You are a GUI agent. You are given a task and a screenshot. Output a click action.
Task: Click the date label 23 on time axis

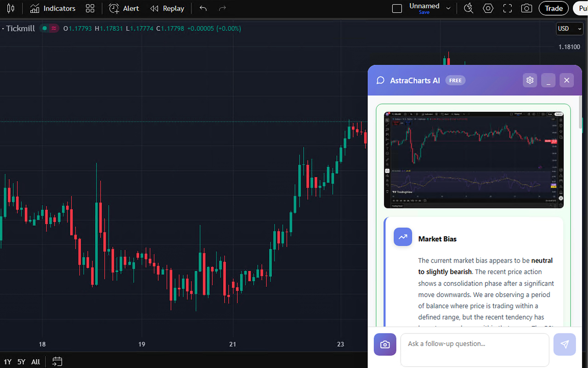340,344
